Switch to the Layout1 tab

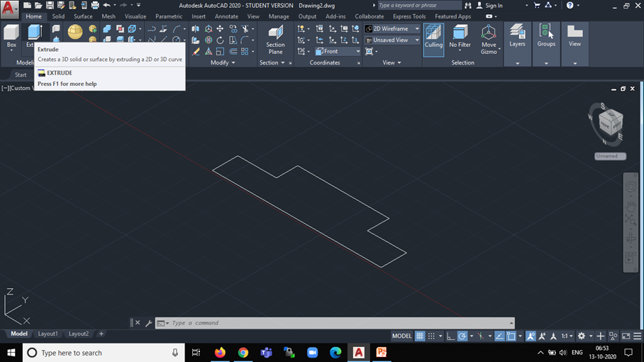[x=48, y=334]
